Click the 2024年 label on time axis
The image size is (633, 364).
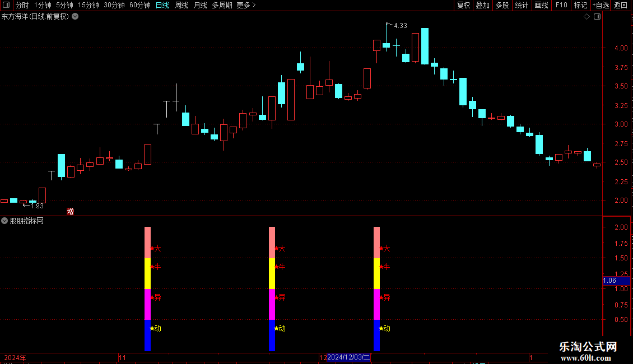15,358
